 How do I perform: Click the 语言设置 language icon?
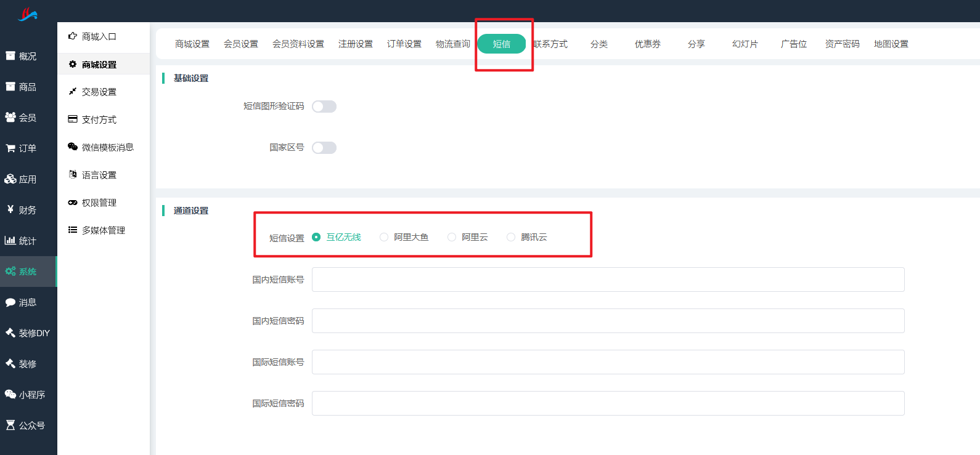tap(73, 174)
